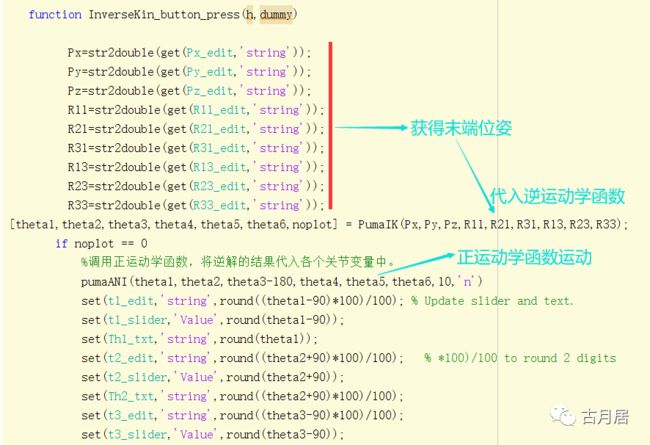Click the line starting R33=str2double
650x445 pixels.
click(x=196, y=205)
